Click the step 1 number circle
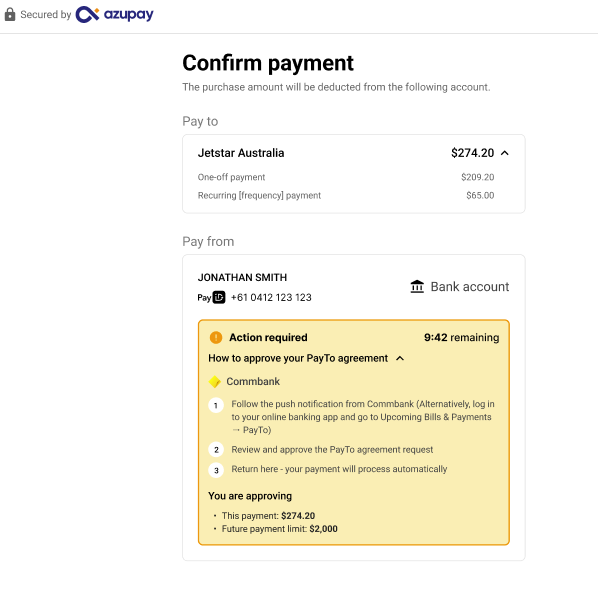 (x=216, y=405)
